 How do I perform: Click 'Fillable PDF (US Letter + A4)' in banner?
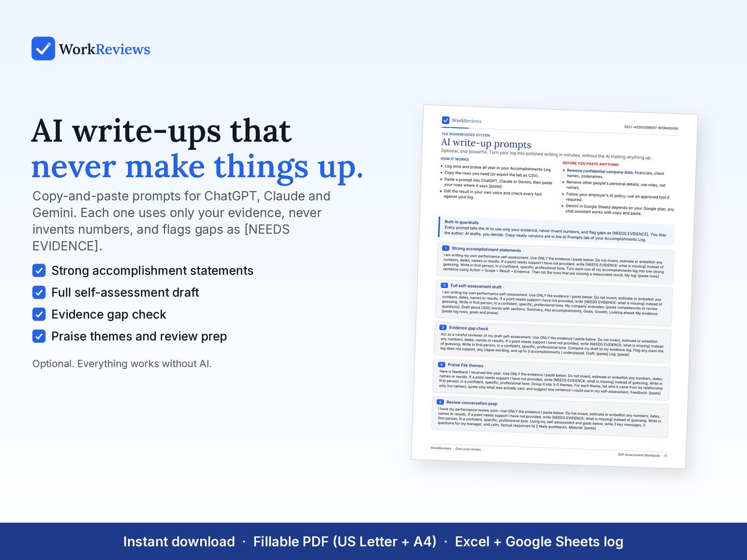pos(345,542)
